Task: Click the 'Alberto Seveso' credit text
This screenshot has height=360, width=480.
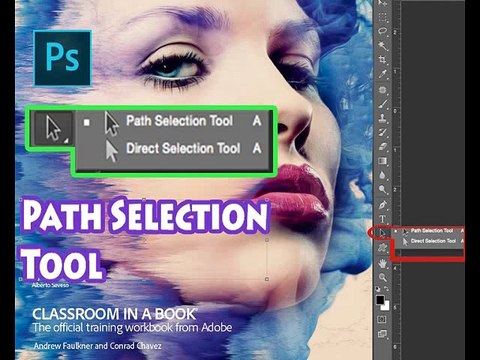Action: click(x=50, y=285)
